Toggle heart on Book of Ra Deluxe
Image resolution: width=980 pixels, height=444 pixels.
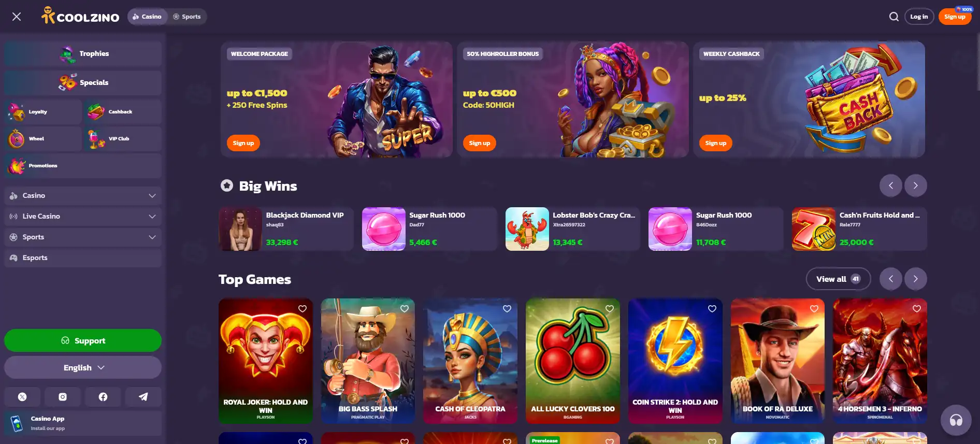tap(814, 309)
